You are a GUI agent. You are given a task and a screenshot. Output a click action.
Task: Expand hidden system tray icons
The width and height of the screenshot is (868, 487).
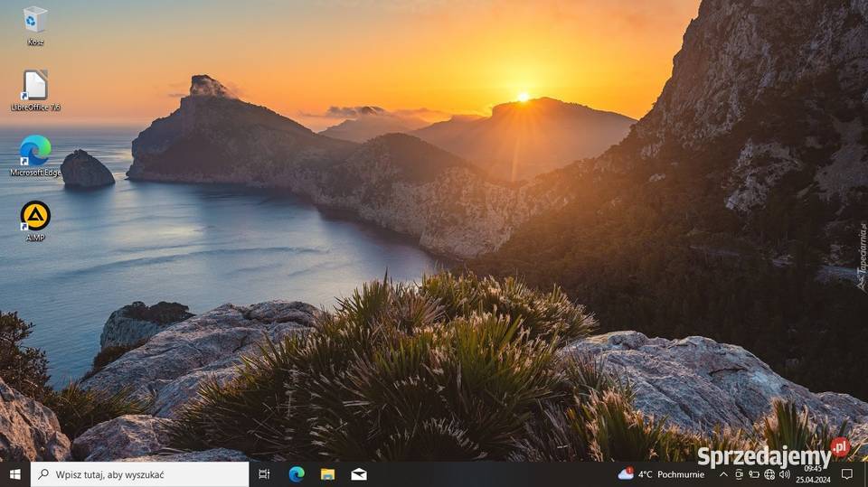(x=723, y=474)
